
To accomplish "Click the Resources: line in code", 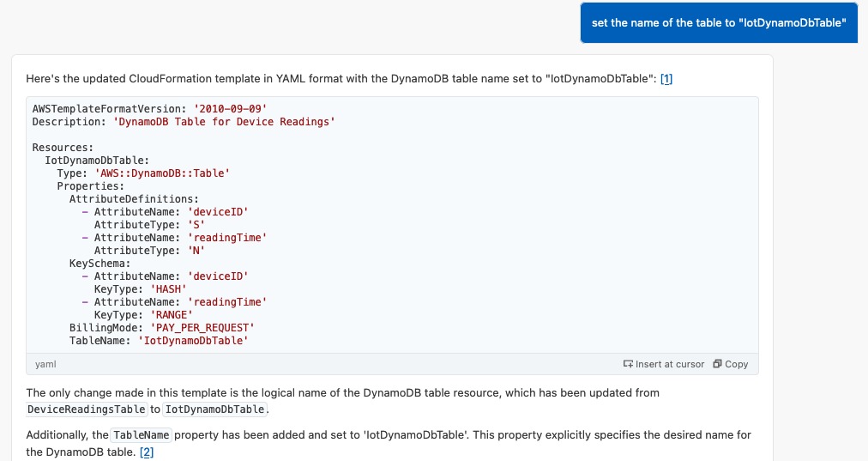I will (x=63, y=148).
